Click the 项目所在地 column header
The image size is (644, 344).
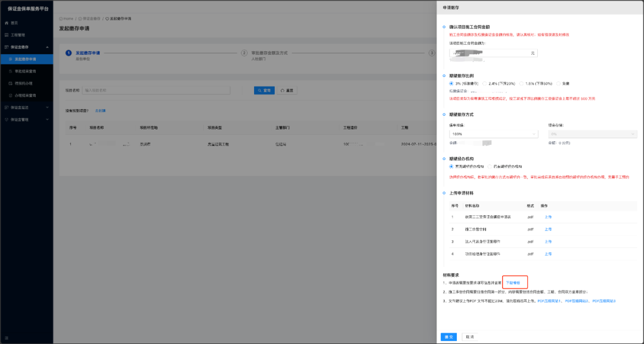tap(148, 128)
